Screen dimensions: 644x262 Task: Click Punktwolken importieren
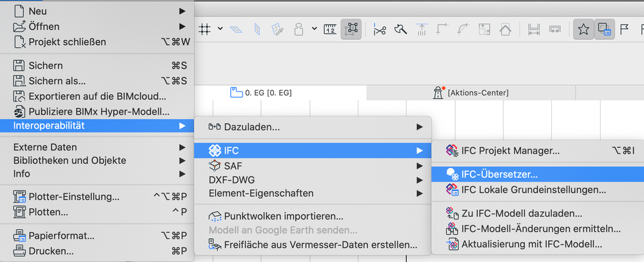pos(284,216)
